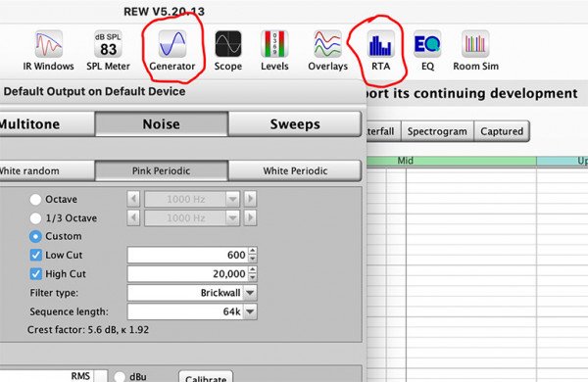Select the White Periodic noise tab

(x=295, y=171)
